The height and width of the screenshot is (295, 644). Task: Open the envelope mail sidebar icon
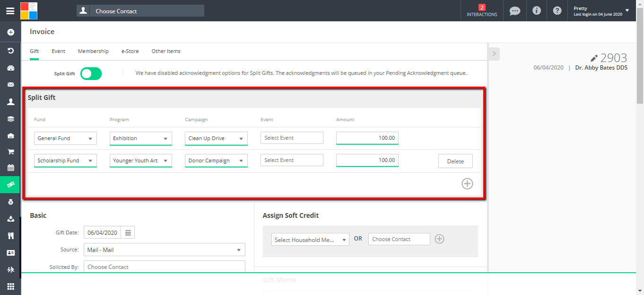[x=10, y=85]
